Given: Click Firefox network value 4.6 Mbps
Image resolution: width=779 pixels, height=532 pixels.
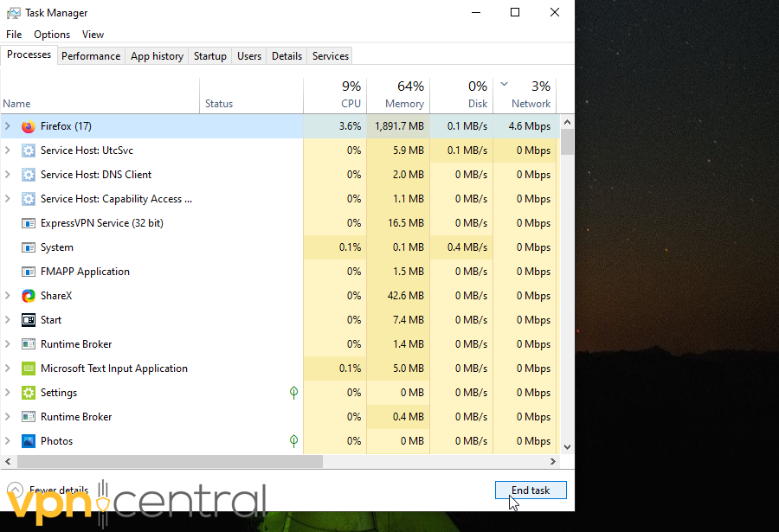Looking at the screenshot, I should pyautogui.click(x=529, y=126).
